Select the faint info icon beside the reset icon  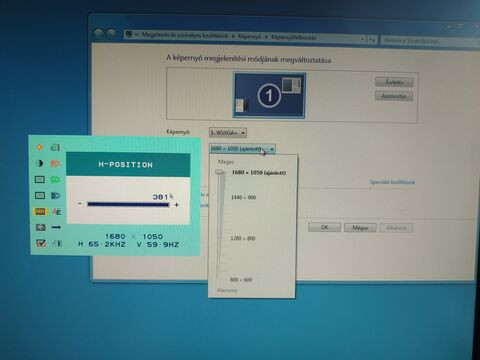57,244
